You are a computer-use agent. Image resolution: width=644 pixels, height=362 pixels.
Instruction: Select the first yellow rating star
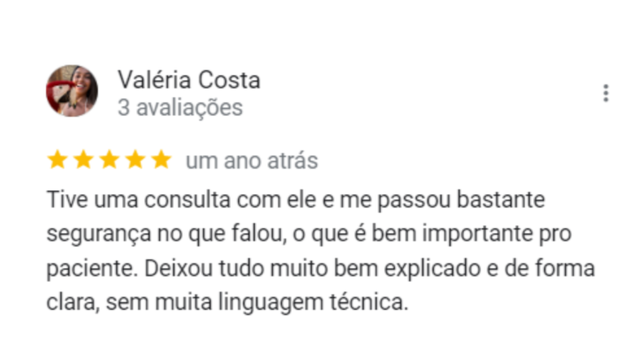click(58, 160)
